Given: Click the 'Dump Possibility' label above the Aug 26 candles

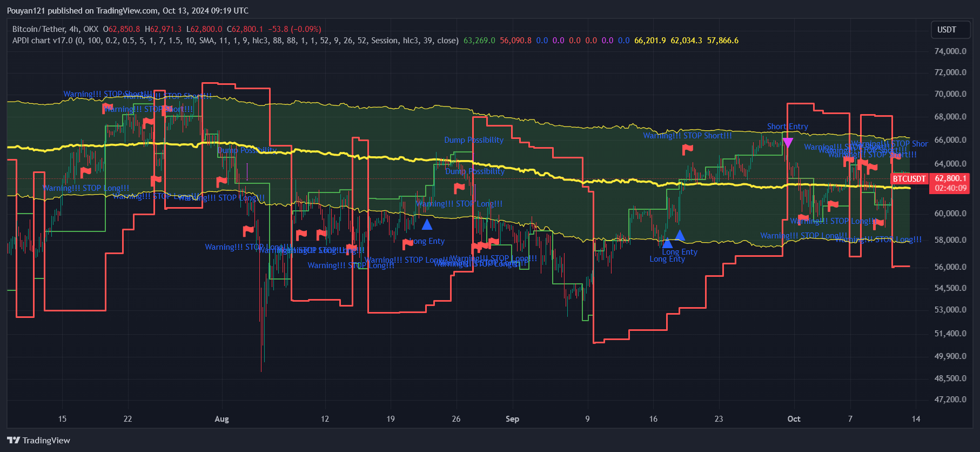Looking at the screenshot, I should click(474, 140).
